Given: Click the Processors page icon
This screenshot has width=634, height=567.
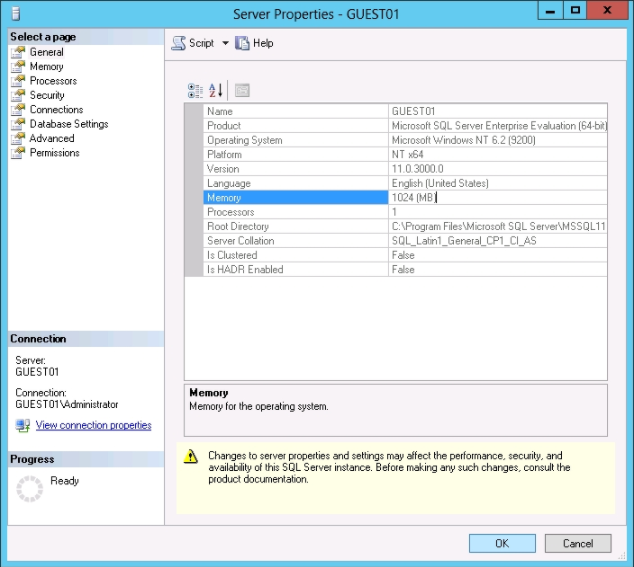Looking at the screenshot, I should click(18, 81).
